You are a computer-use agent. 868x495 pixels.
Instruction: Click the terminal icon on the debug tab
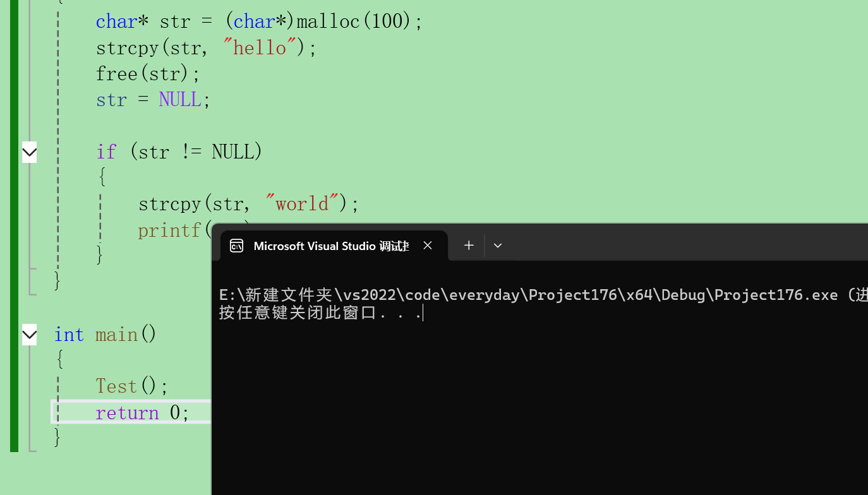click(x=237, y=246)
